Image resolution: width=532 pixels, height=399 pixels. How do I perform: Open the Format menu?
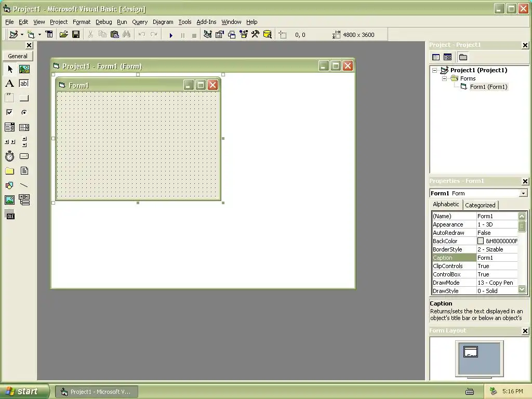[82, 22]
